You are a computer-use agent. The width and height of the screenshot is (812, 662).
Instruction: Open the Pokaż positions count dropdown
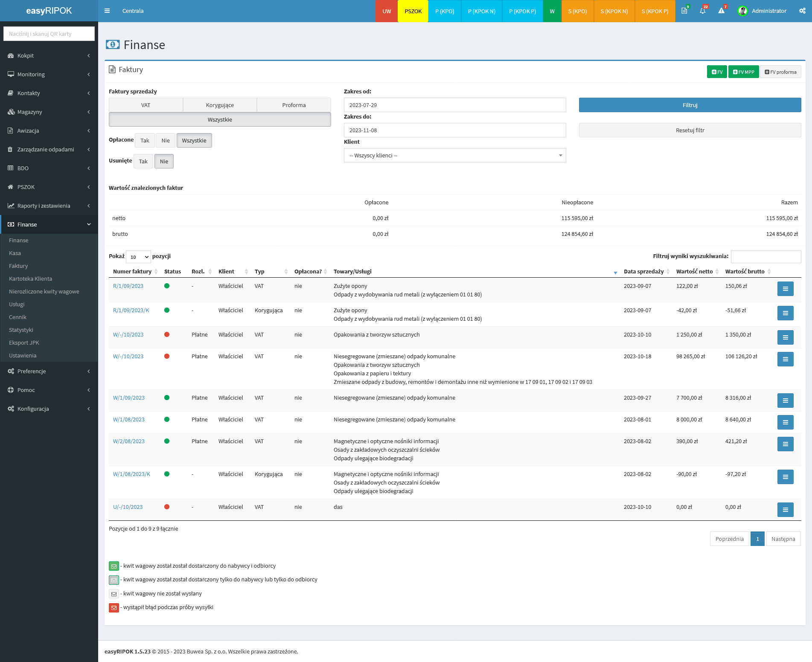139,257
